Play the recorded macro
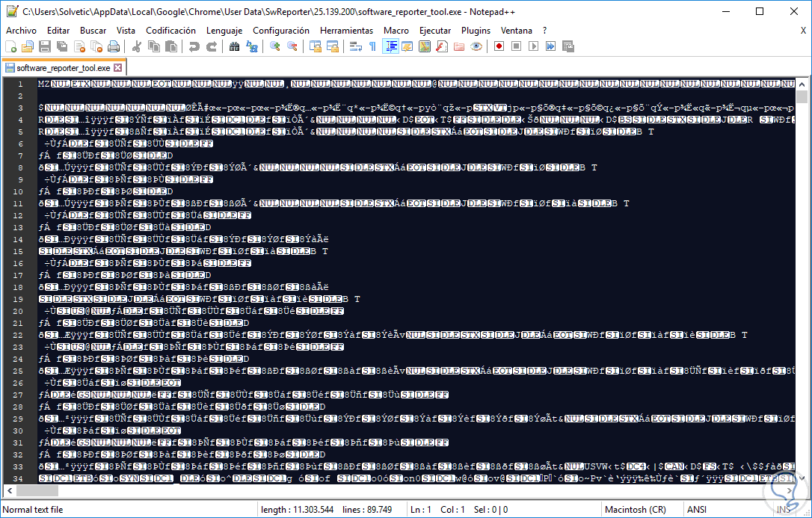Screen dimensions: 812x518 (534, 46)
